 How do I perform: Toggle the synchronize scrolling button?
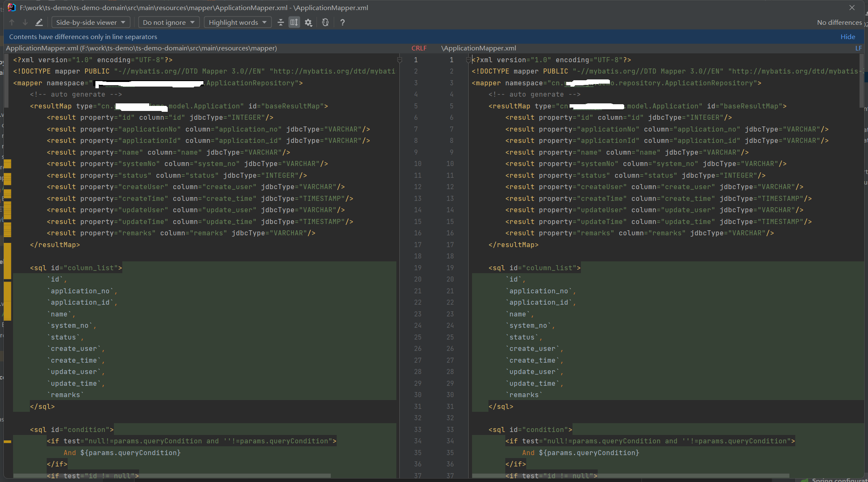tap(294, 22)
